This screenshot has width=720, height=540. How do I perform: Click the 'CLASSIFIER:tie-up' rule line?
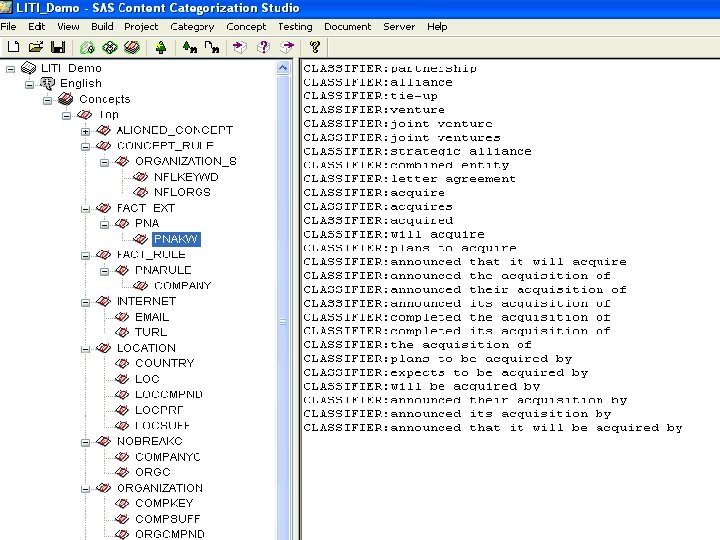pyautogui.click(x=370, y=96)
